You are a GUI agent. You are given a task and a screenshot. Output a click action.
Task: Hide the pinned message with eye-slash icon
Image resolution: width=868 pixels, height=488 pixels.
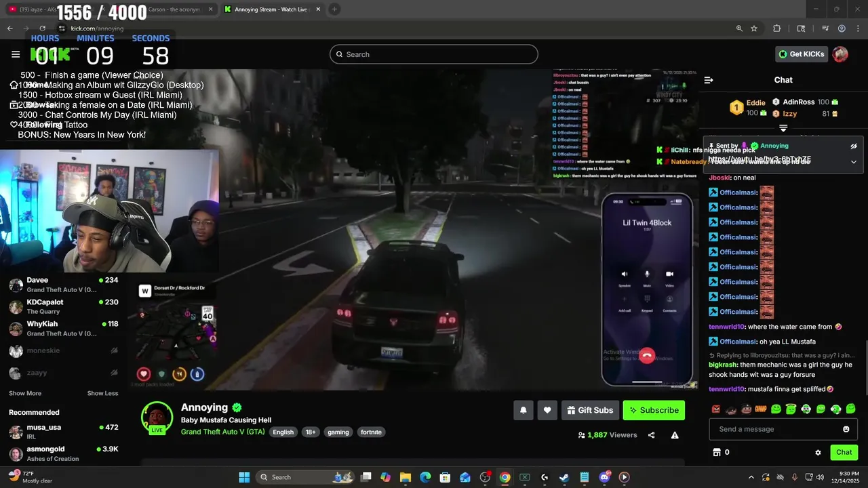(854, 146)
